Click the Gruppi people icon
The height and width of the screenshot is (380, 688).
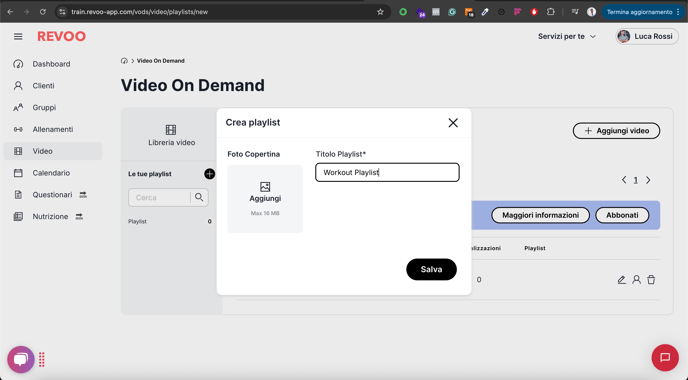tap(18, 108)
